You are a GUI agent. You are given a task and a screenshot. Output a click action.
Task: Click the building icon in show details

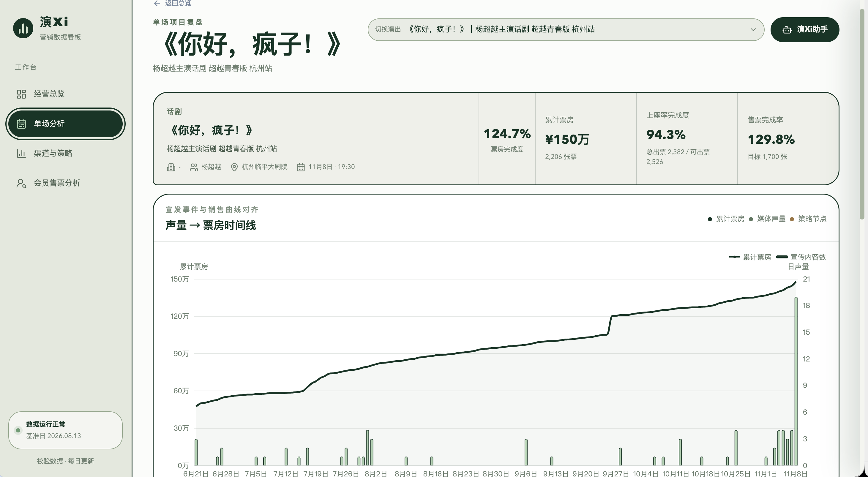171,167
